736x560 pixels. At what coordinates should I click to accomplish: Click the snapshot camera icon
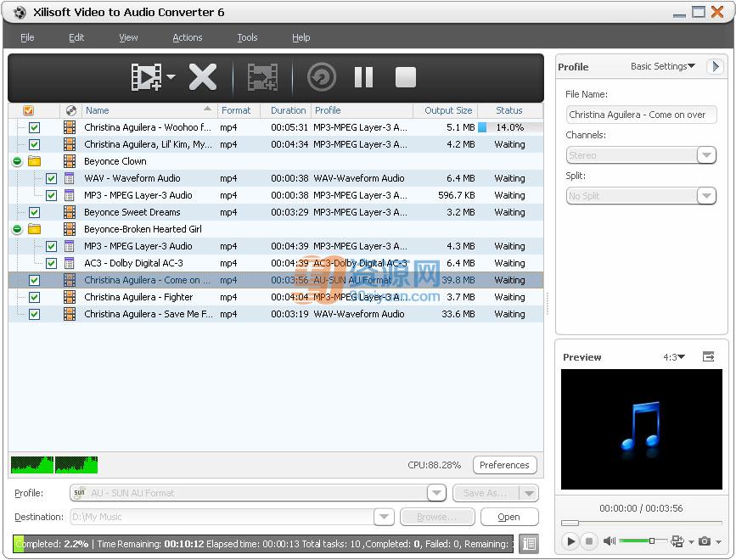pos(704,541)
